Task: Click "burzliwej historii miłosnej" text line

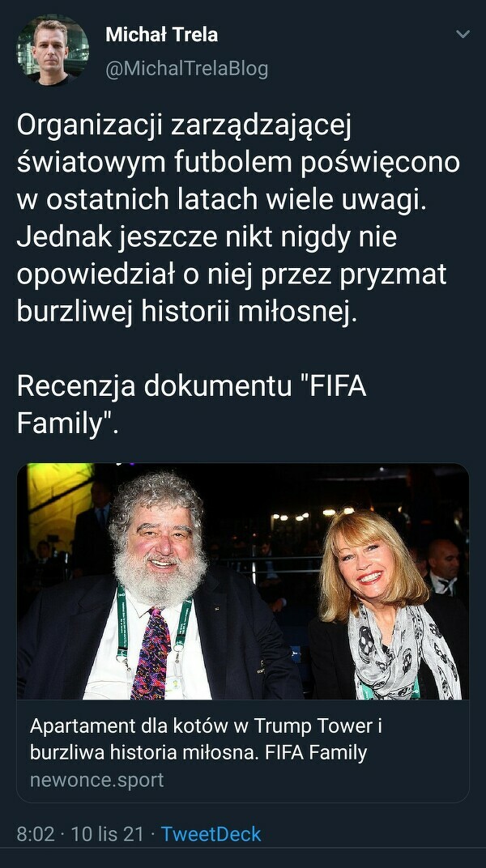Action: tap(184, 312)
